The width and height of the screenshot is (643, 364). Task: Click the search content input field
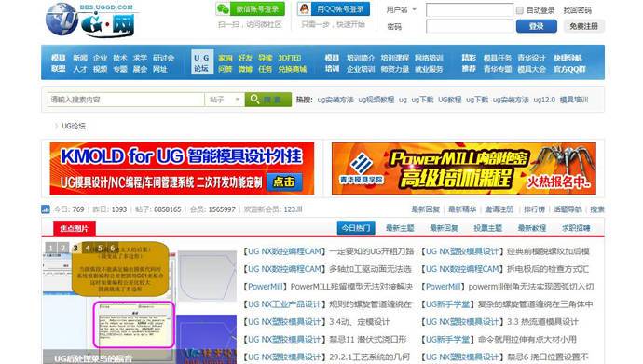click(126, 100)
